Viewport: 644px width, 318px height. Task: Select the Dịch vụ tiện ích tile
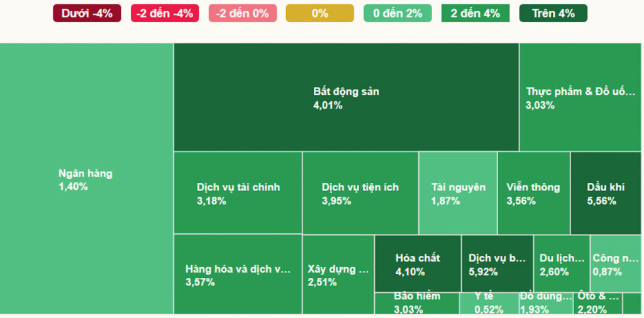pos(360,193)
